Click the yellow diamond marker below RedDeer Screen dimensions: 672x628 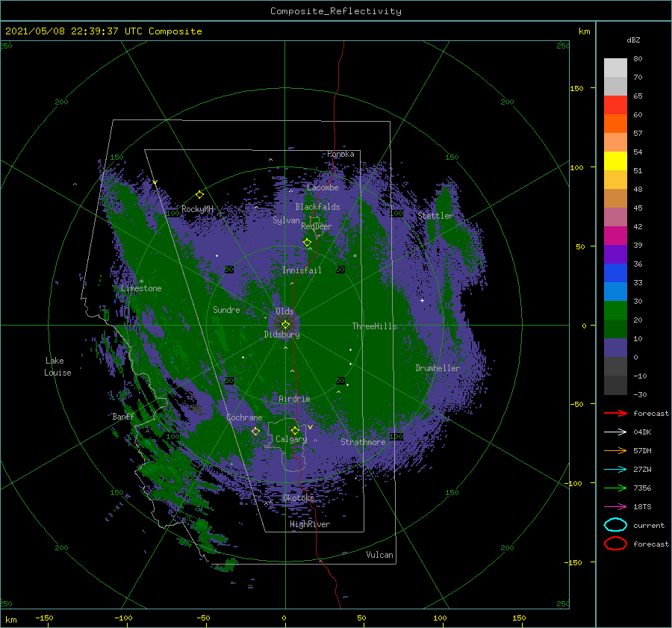pyautogui.click(x=307, y=243)
